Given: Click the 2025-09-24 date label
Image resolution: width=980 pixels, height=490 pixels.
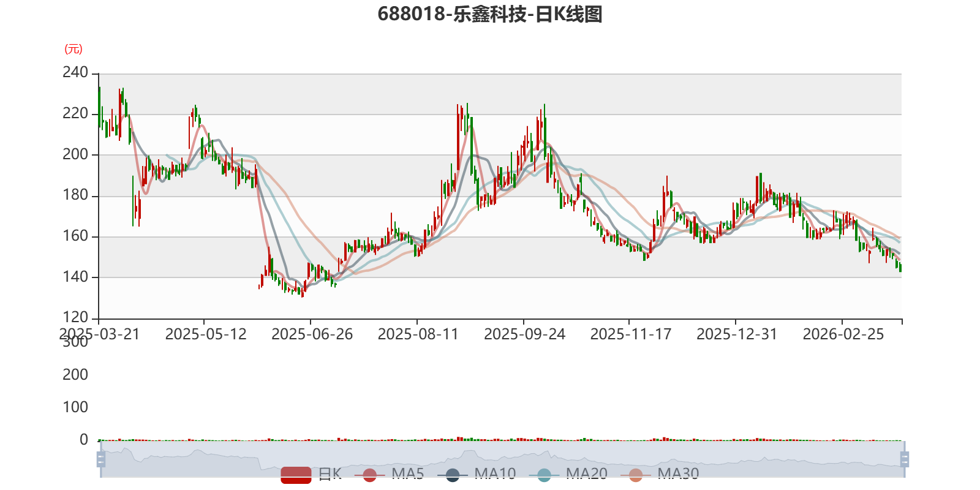Looking at the screenshot, I should click(x=525, y=334).
